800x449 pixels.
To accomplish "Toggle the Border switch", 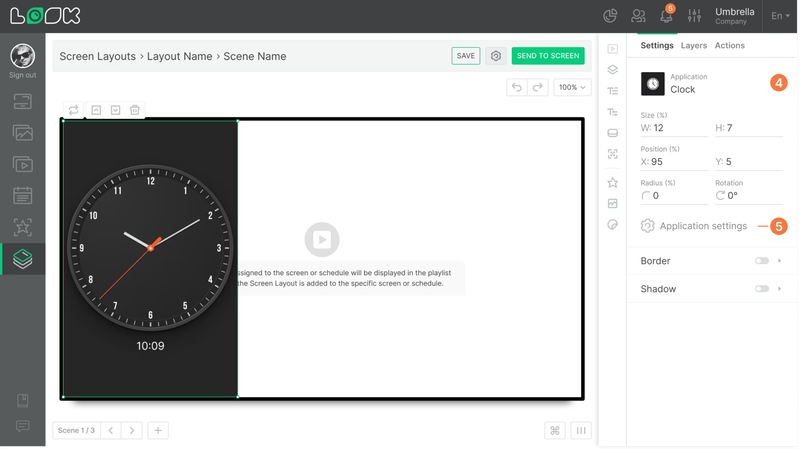I will click(763, 262).
